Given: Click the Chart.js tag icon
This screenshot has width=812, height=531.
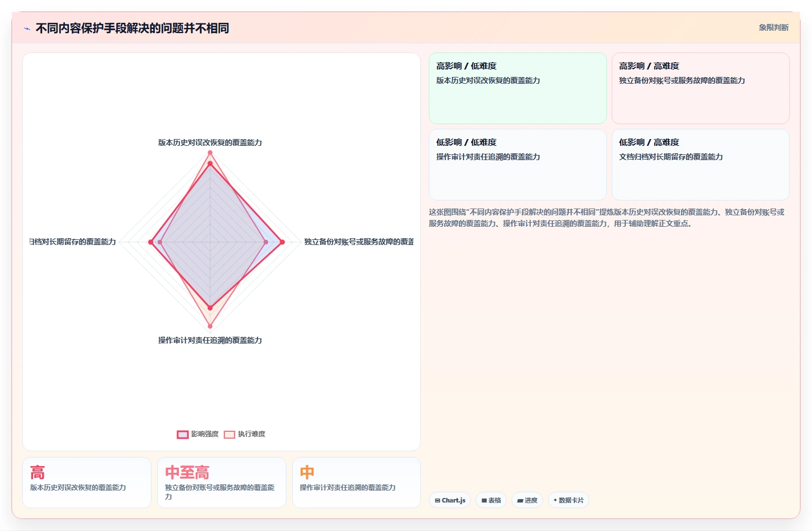Looking at the screenshot, I should [x=437, y=500].
